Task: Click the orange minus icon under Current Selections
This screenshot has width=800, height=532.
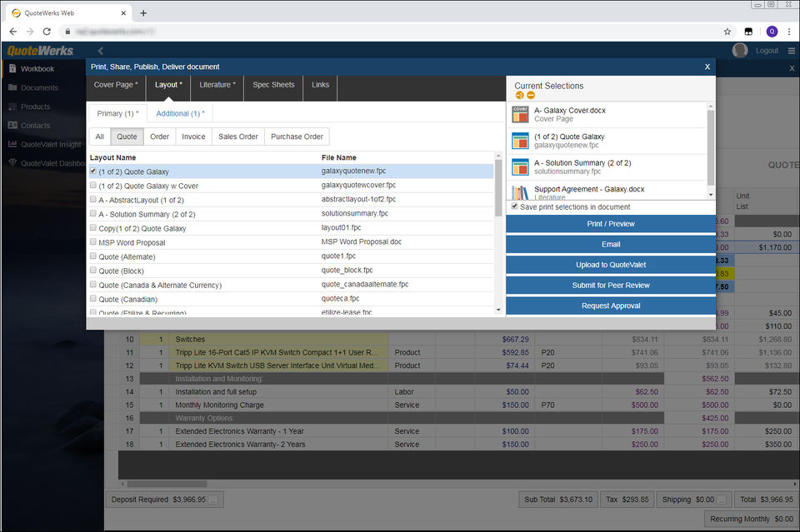Action: (531, 95)
